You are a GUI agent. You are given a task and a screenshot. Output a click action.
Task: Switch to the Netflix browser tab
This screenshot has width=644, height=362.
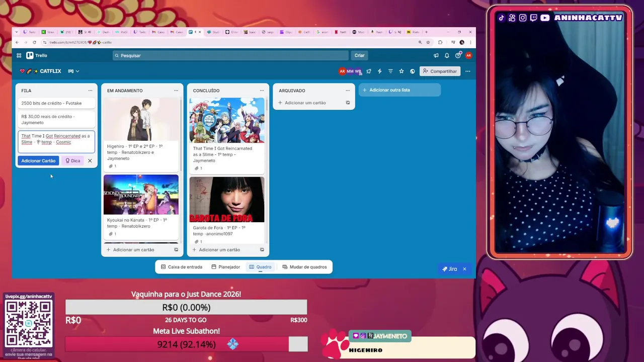341,32
